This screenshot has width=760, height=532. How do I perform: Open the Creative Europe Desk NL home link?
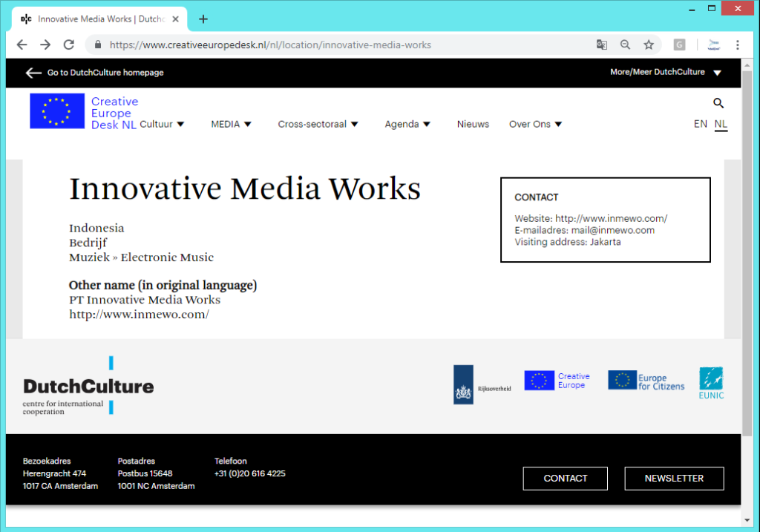click(x=115, y=113)
